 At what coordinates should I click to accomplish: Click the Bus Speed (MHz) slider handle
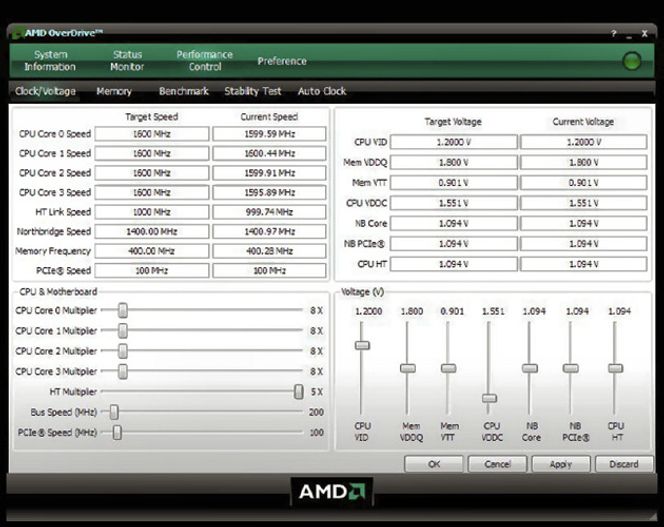(114, 412)
